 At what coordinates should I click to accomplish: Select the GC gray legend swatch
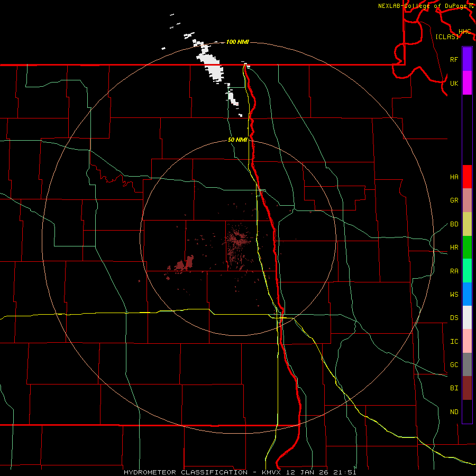point(467,364)
